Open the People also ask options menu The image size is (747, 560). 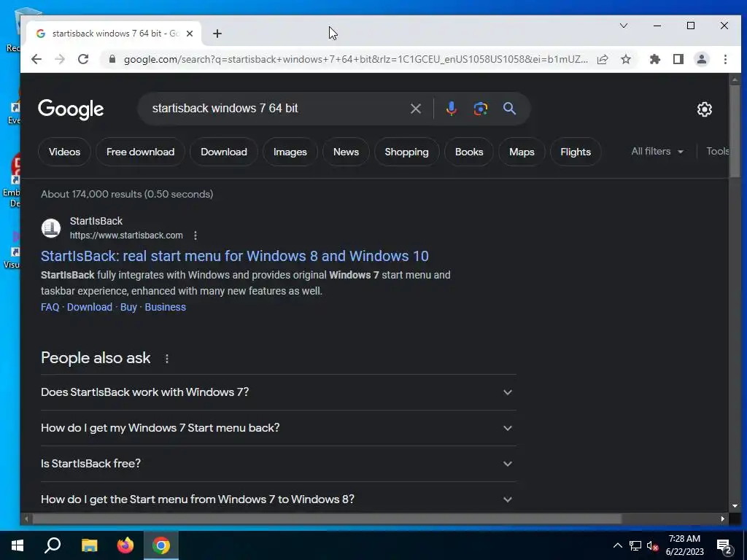pos(167,359)
